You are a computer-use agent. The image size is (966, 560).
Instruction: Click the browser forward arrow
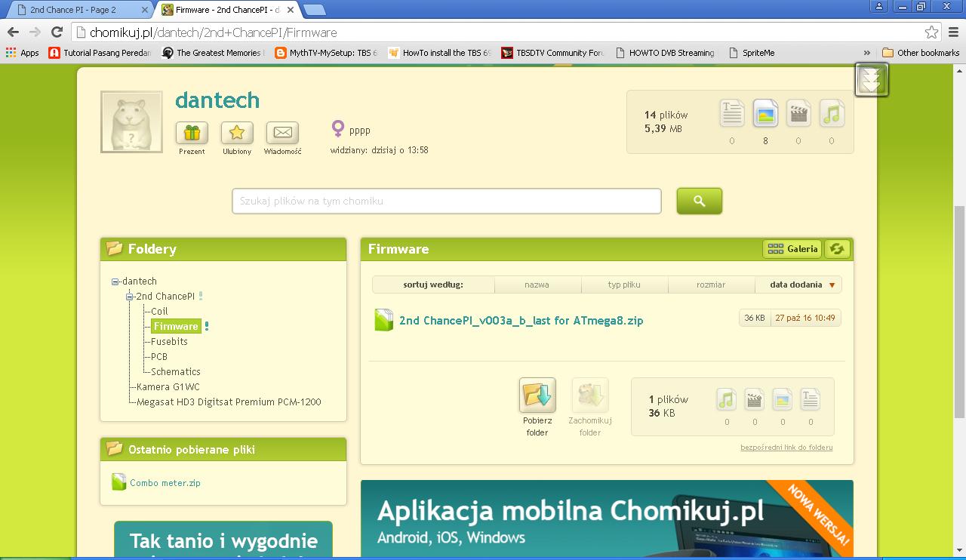(35, 32)
